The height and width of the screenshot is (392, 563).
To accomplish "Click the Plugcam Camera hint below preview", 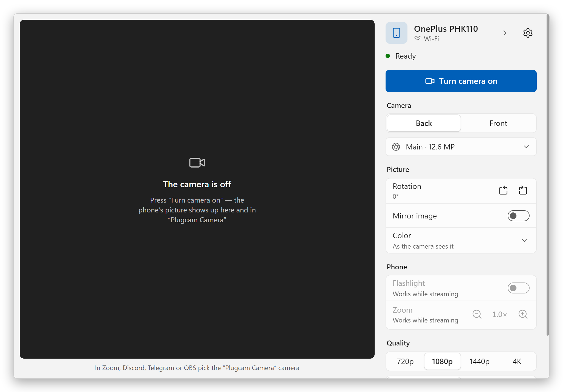I will tap(197, 368).
